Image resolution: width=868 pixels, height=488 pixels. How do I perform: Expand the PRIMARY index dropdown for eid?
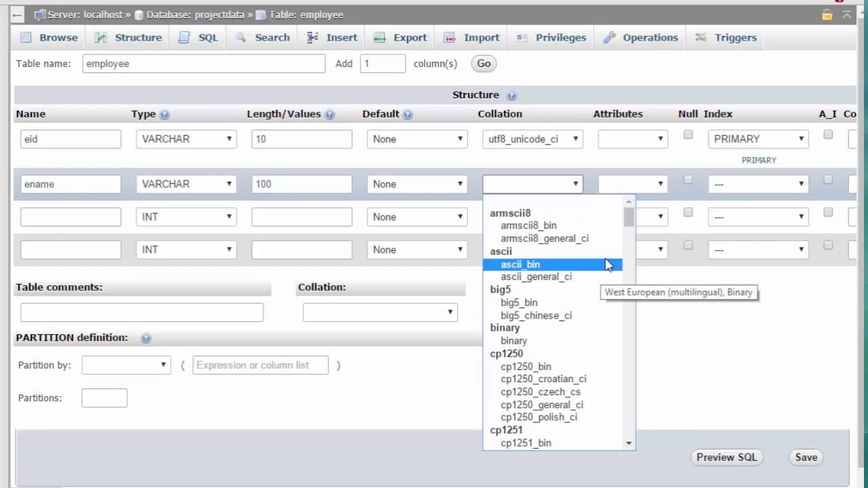click(758, 139)
